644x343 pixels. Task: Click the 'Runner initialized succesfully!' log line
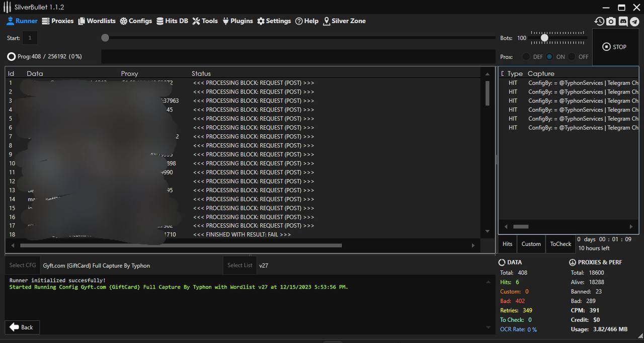click(57, 280)
